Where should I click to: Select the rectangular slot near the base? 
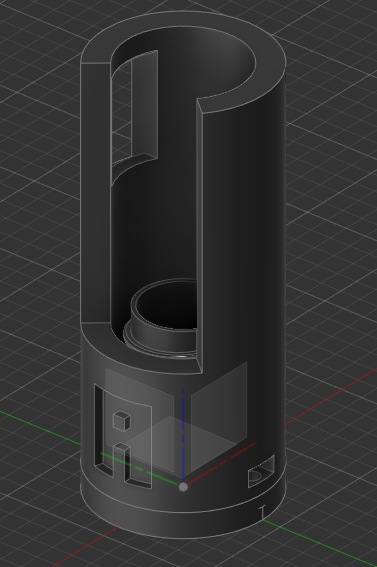click(x=261, y=471)
